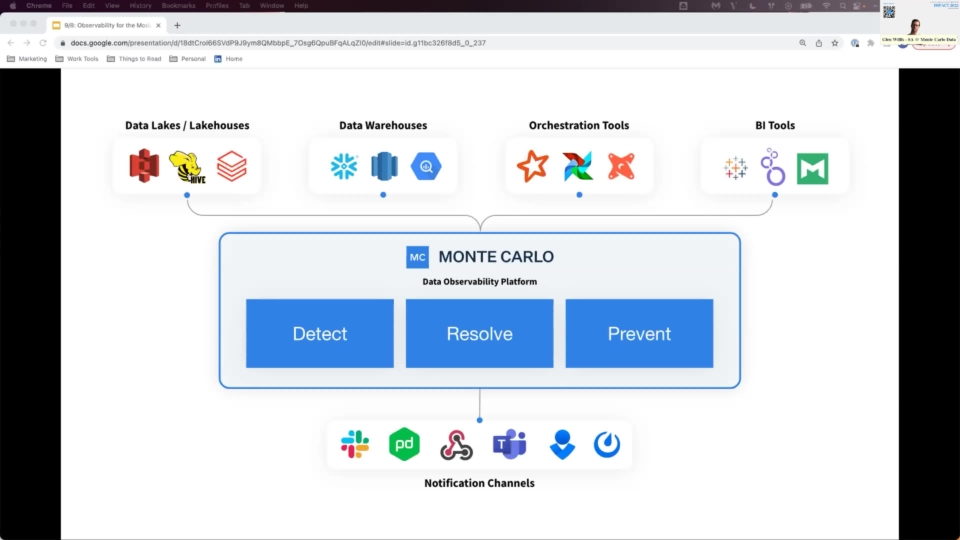Screen dimensions: 960x540
Task: Click the Data Observability Platform subtitle
Action: click(479, 282)
